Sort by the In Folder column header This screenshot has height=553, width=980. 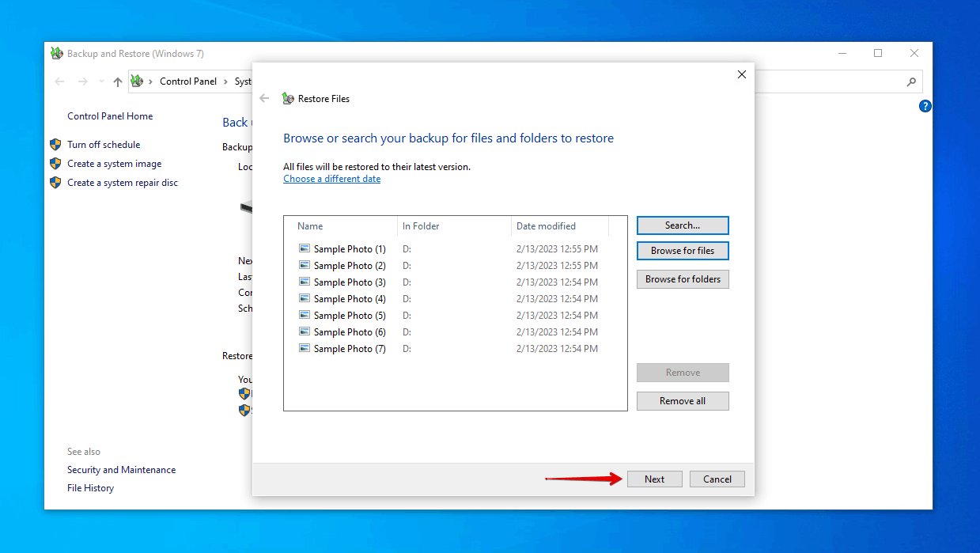tap(454, 226)
